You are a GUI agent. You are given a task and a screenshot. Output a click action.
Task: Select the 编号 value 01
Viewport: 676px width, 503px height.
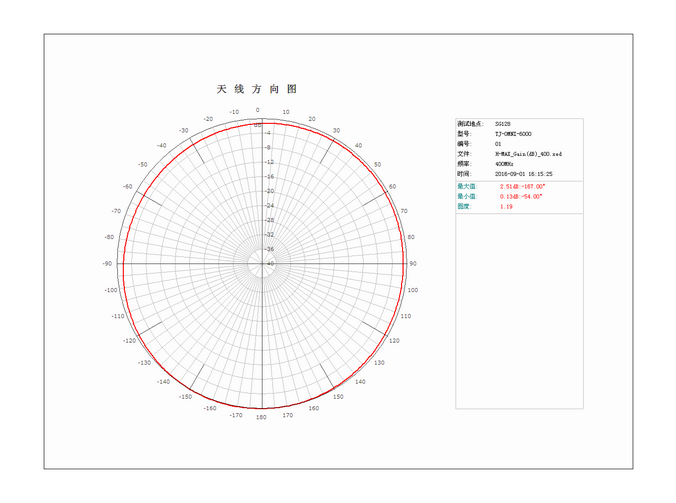tap(498, 144)
